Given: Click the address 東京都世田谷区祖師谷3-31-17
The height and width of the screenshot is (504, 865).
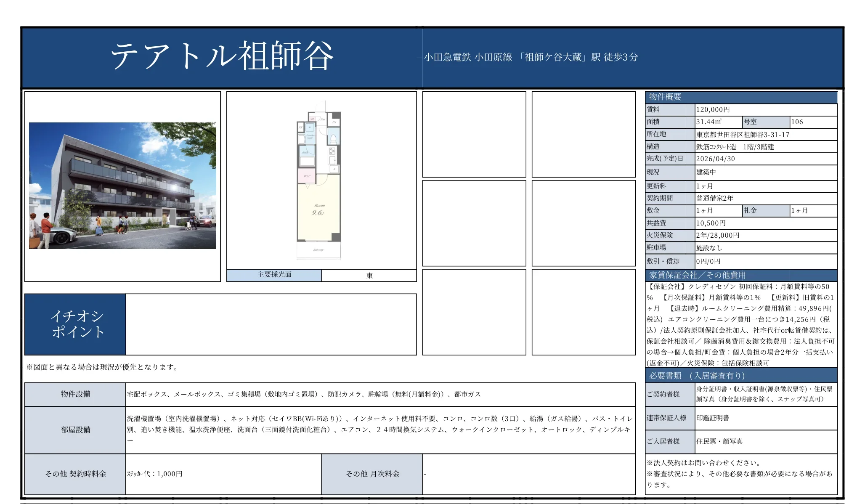Looking at the screenshot, I should (x=743, y=135).
